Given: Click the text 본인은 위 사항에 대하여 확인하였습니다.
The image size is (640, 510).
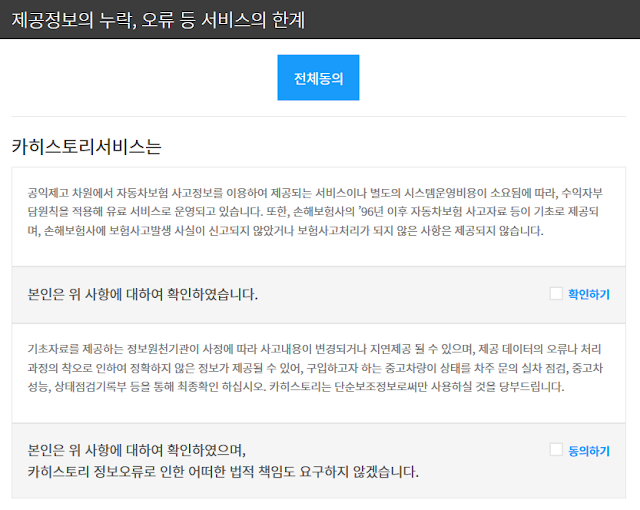Looking at the screenshot, I should (142, 294).
